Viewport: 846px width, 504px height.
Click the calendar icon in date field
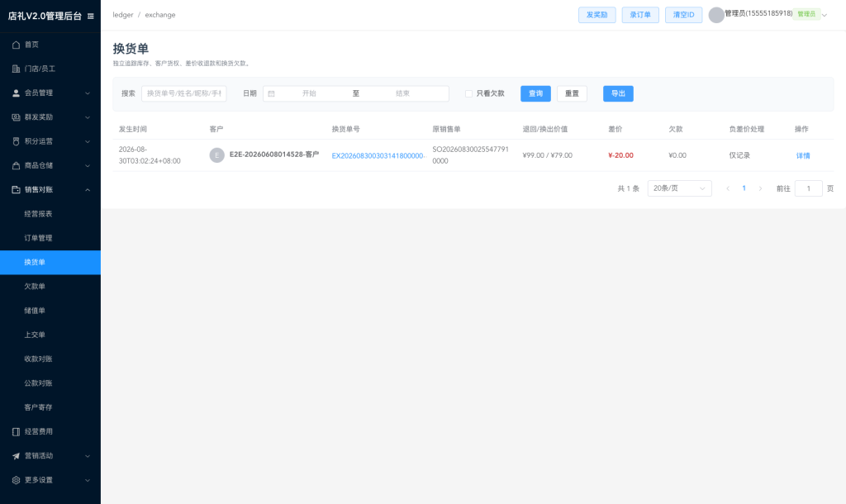271,94
